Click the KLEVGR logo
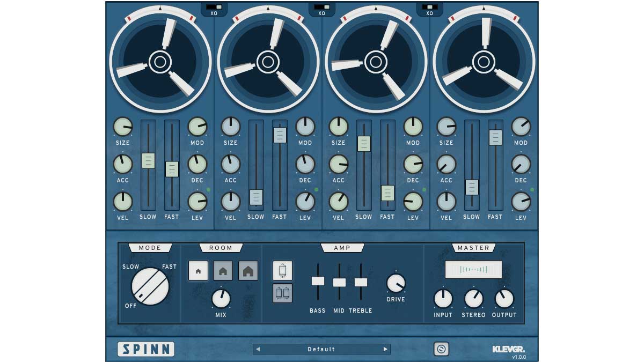 tap(508, 349)
